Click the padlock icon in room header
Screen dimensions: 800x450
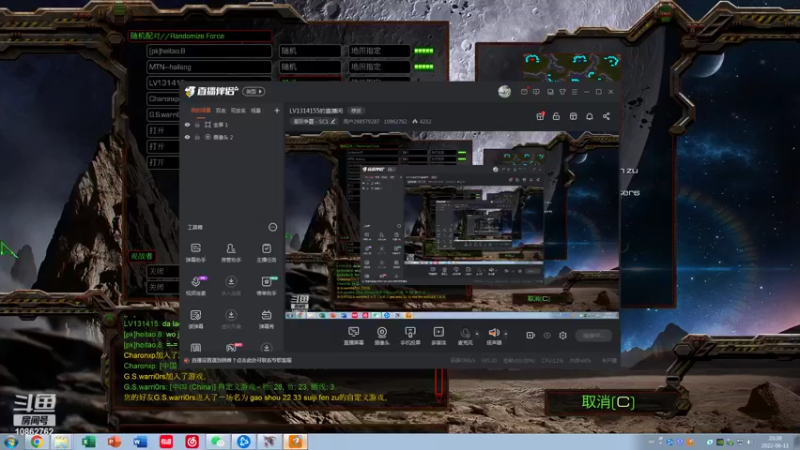coord(556,116)
